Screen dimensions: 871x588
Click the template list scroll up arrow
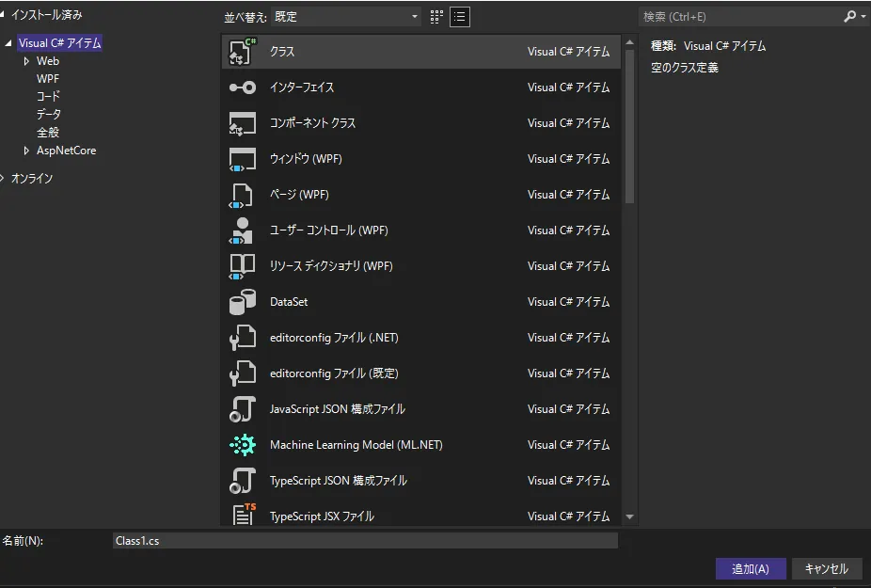click(629, 42)
